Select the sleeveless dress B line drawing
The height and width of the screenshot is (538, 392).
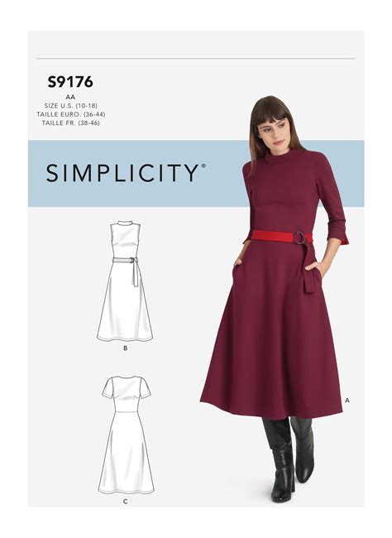[x=125, y=281]
